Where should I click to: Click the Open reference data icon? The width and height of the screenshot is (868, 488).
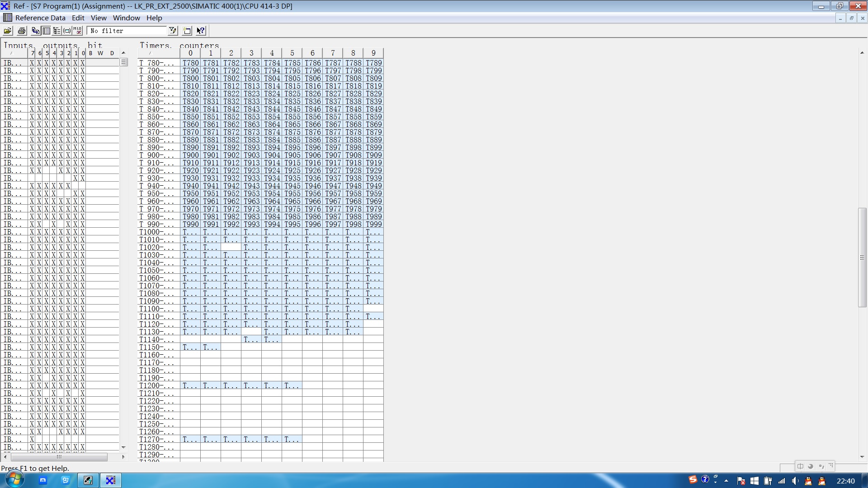pos(8,31)
